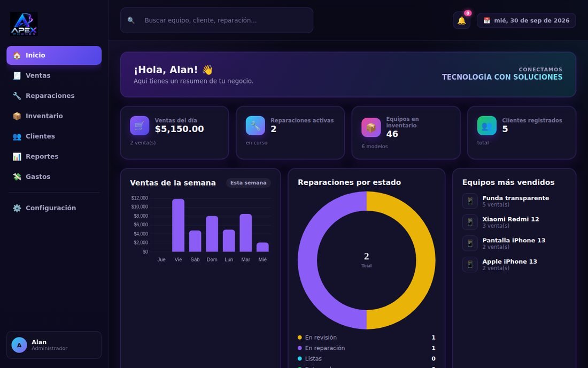This screenshot has height=368, width=588.
Task: Click the house icon next to Inicio
Action: point(17,56)
